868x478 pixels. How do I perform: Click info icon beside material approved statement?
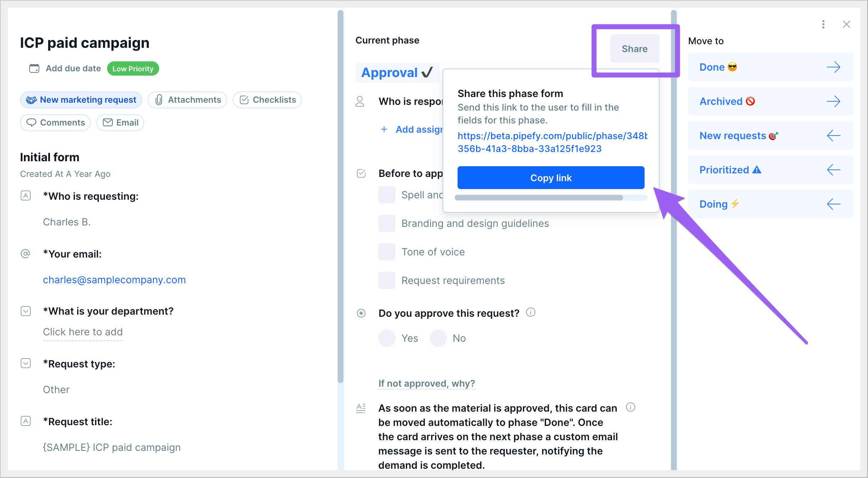click(x=631, y=407)
